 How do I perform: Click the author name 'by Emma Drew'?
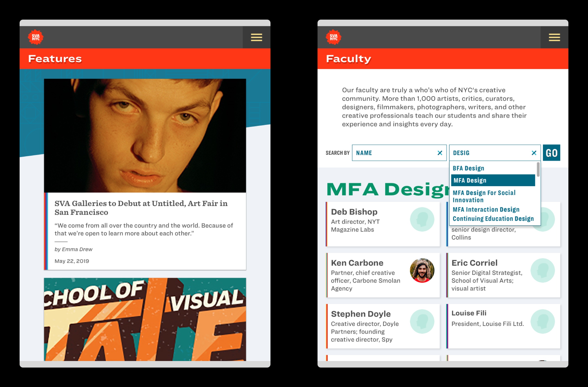73,249
